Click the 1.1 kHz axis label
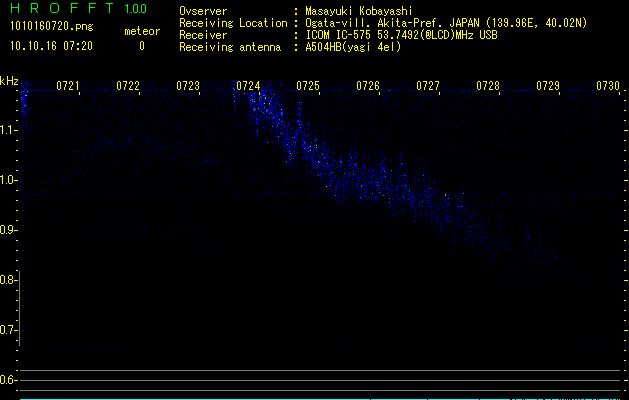Viewport: 629px width, 400px height. [x=8, y=130]
